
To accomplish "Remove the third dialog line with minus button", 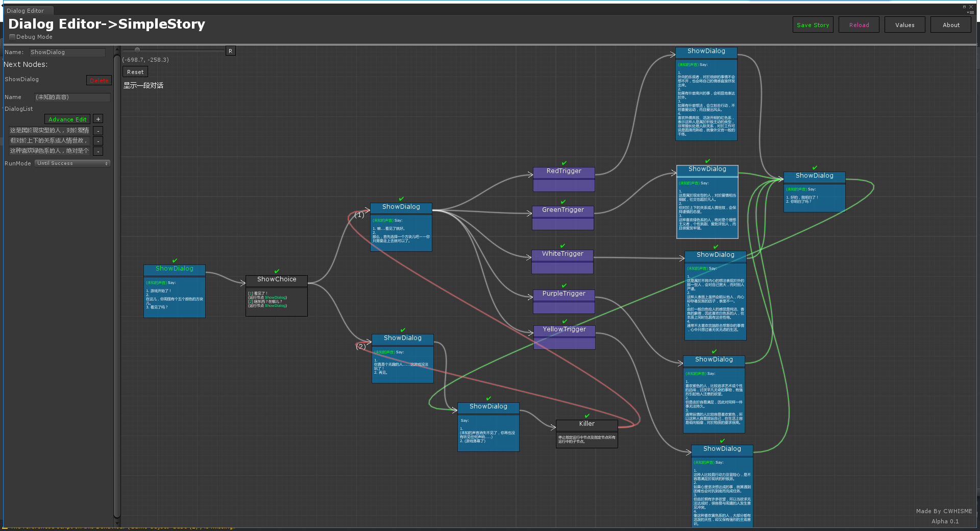I will (x=99, y=151).
